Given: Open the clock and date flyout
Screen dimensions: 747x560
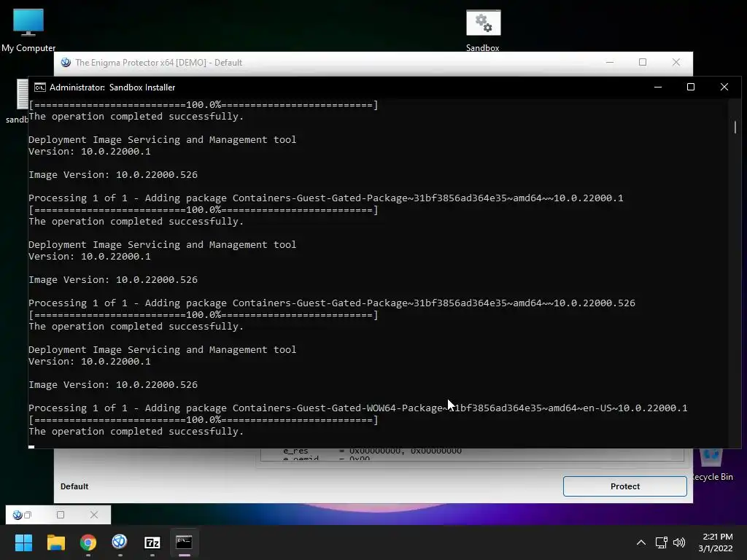Looking at the screenshot, I should pyautogui.click(x=716, y=542).
